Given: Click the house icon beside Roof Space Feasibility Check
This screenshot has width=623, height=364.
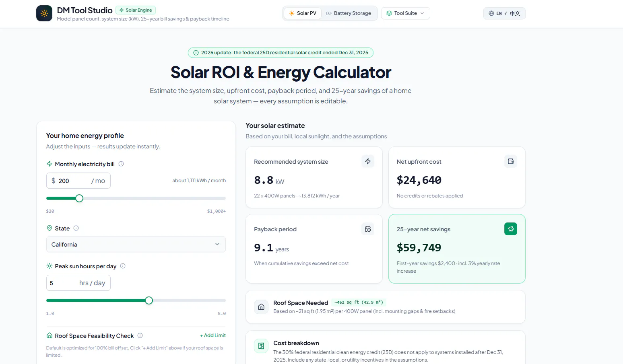Looking at the screenshot, I should [50, 335].
